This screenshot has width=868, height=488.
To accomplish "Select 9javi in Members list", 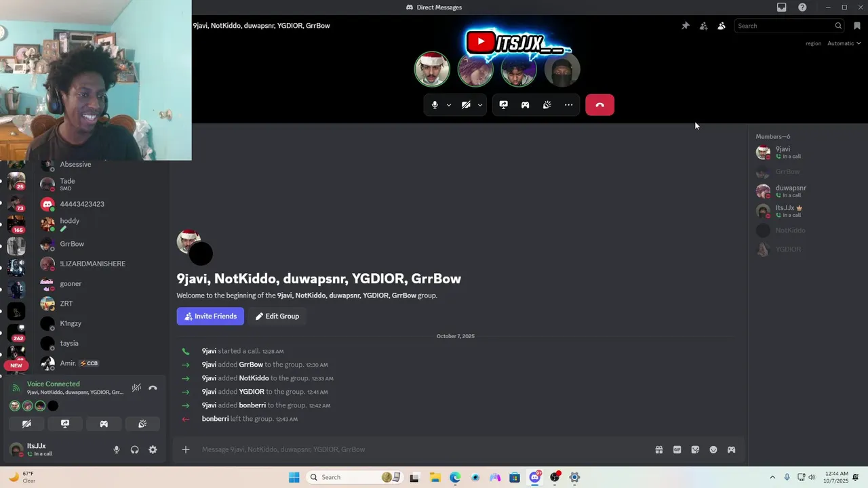I will [804, 152].
